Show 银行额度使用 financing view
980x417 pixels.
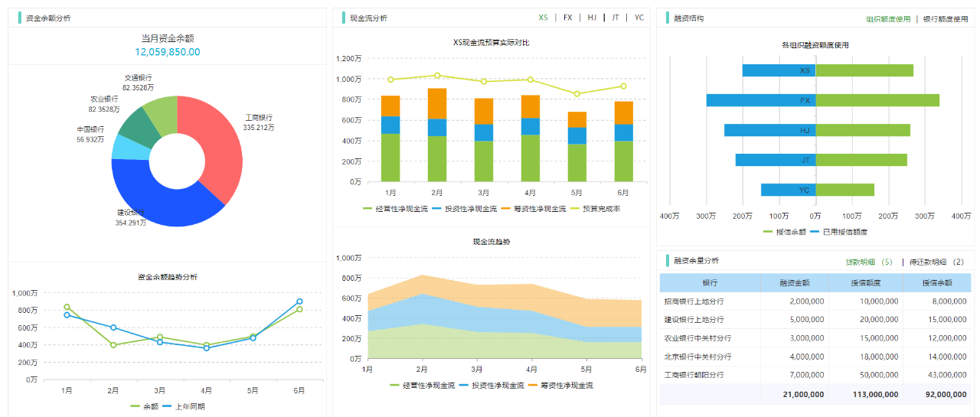pos(945,19)
